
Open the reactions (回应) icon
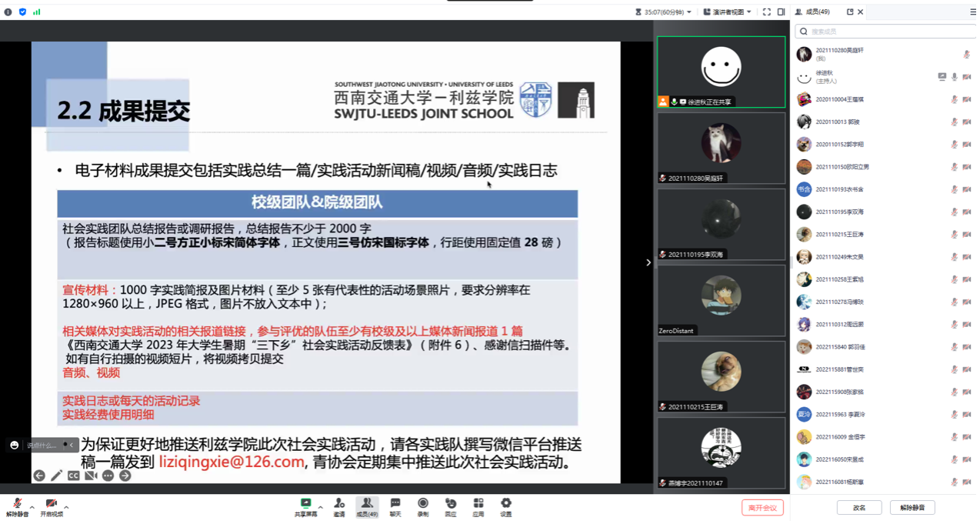click(450, 506)
